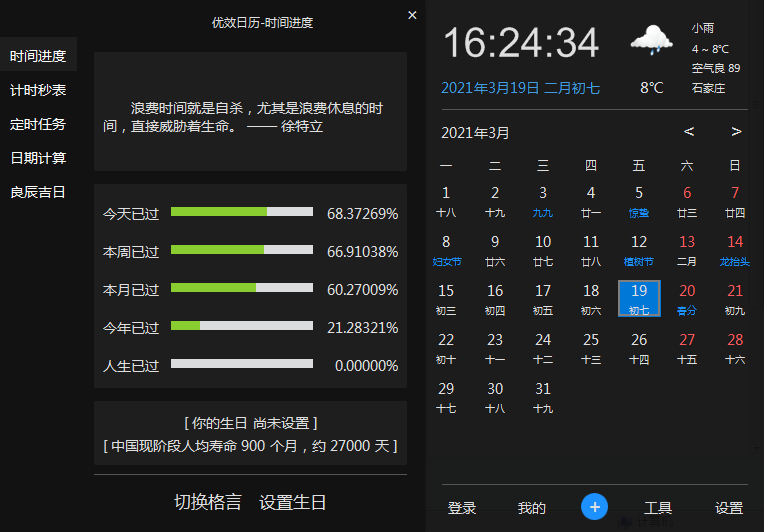The width and height of the screenshot is (764, 532).
Task: Open the 计时秒表 tab
Action: coord(38,90)
